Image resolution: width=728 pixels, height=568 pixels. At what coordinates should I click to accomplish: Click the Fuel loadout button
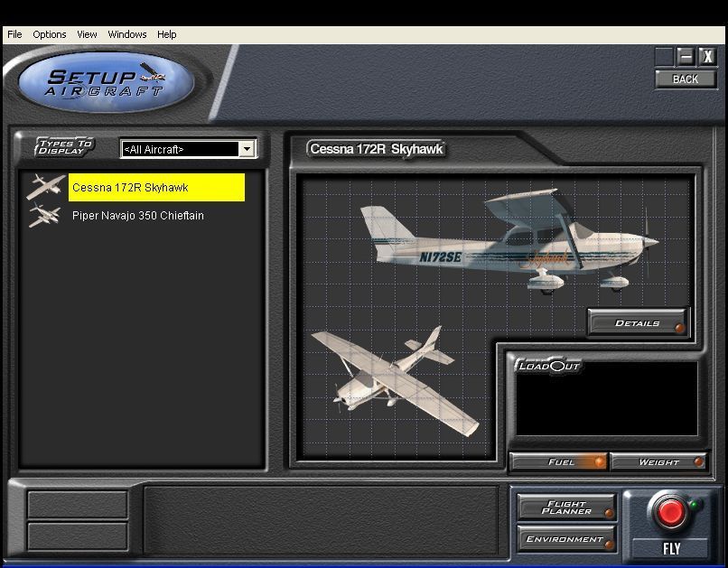pyautogui.click(x=559, y=461)
